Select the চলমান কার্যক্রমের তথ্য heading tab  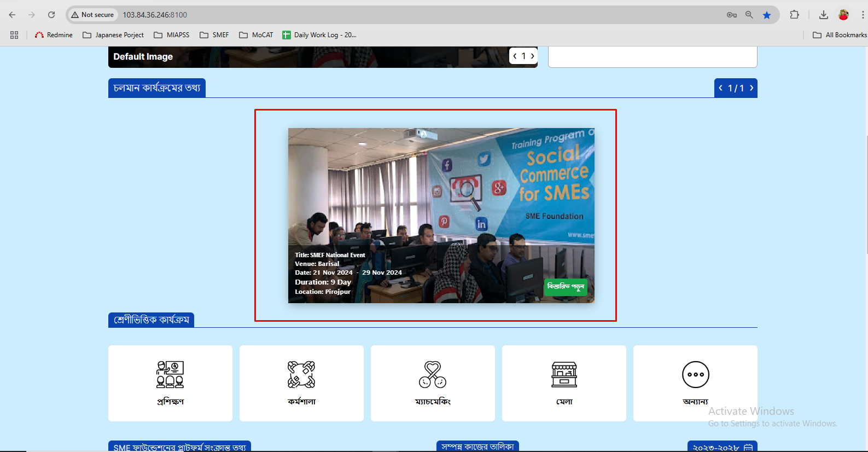click(x=157, y=88)
